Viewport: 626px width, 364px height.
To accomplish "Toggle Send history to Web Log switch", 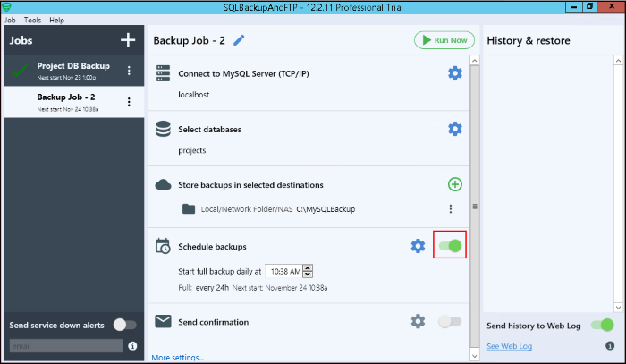I will (x=603, y=326).
